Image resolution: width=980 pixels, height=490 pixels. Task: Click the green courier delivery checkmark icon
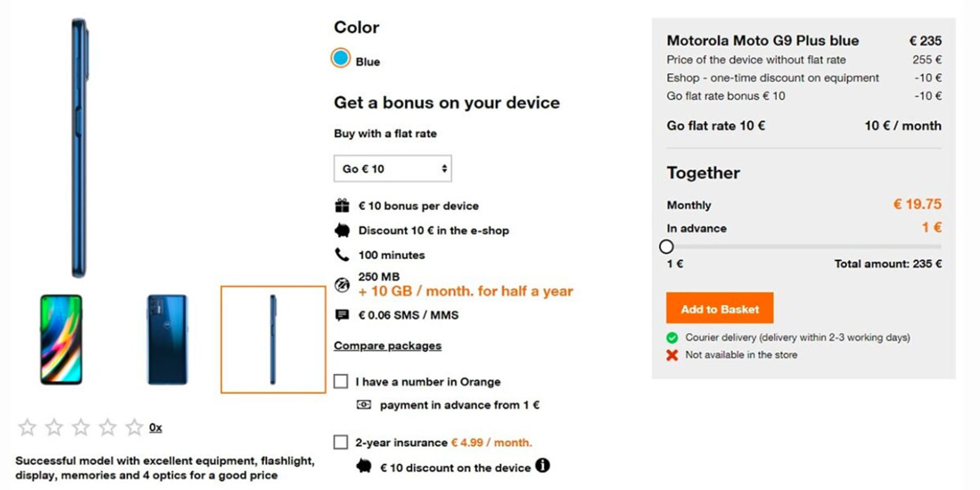click(x=672, y=337)
